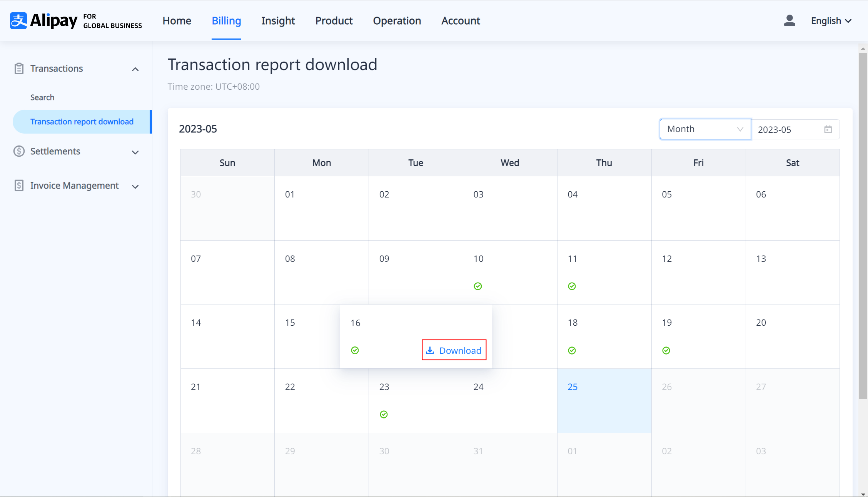Click the green check icon on day 23
Screen dimensions: 868x497
(384, 414)
